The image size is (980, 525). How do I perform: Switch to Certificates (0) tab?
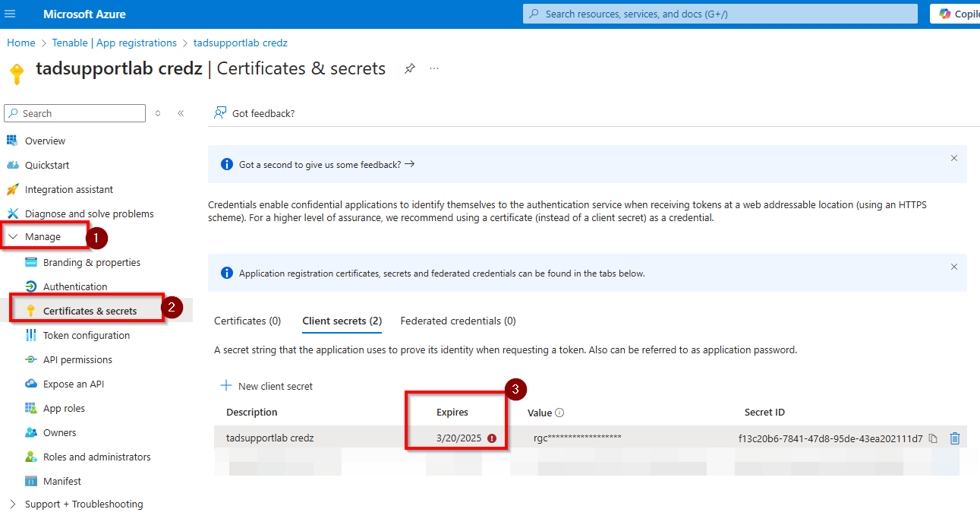(247, 321)
